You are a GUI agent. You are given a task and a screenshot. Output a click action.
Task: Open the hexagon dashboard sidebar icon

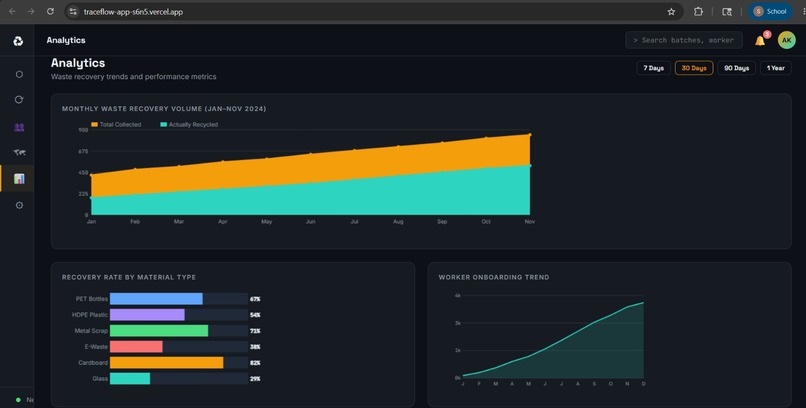[19, 74]
